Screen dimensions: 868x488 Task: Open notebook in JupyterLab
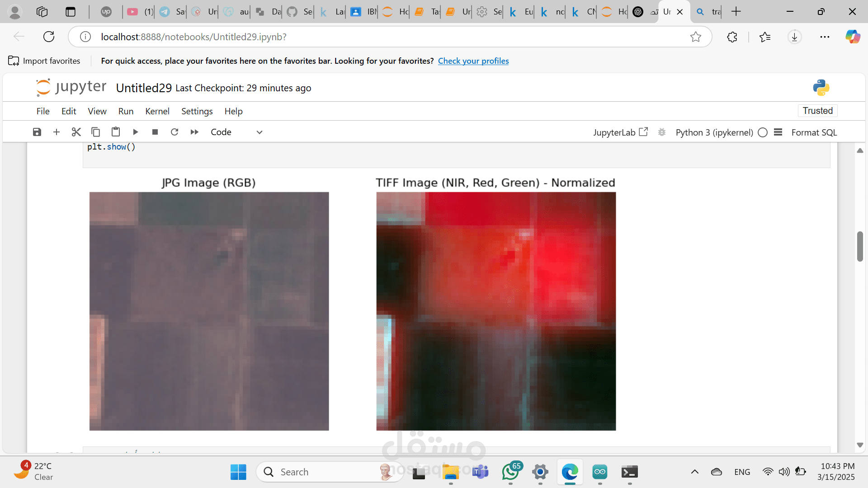click(620, 132)
